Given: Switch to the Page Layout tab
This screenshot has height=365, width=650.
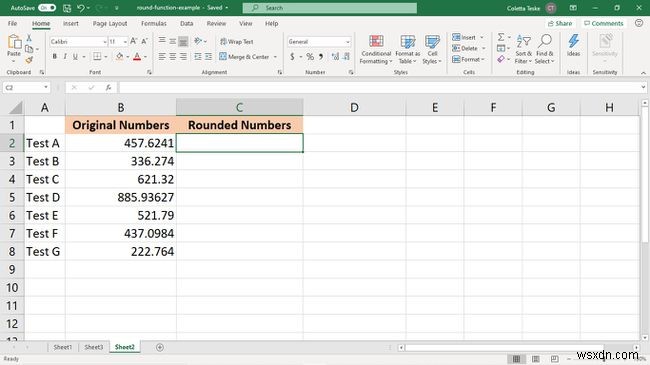Looking at the screenshot, I should pyautogui.click(x=110, y=24).
